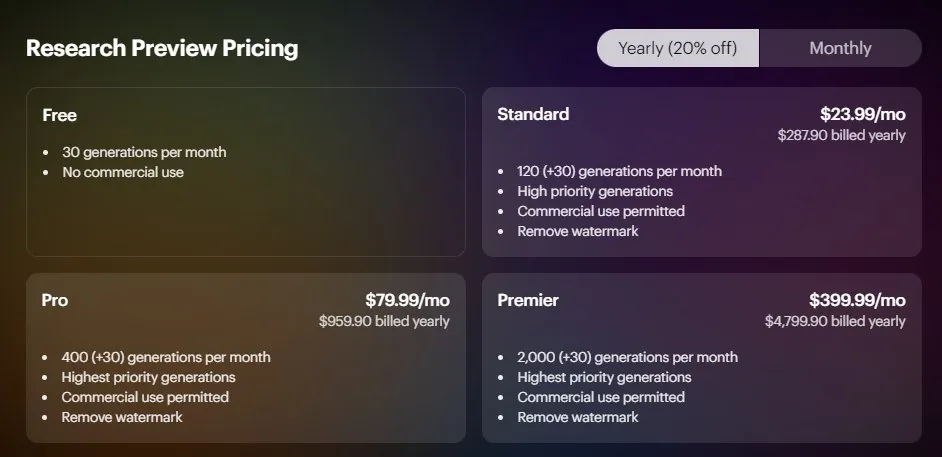Click "30 generations per month" in Free
The width and height of the screenshot is (942, 457).
(144, 152)
